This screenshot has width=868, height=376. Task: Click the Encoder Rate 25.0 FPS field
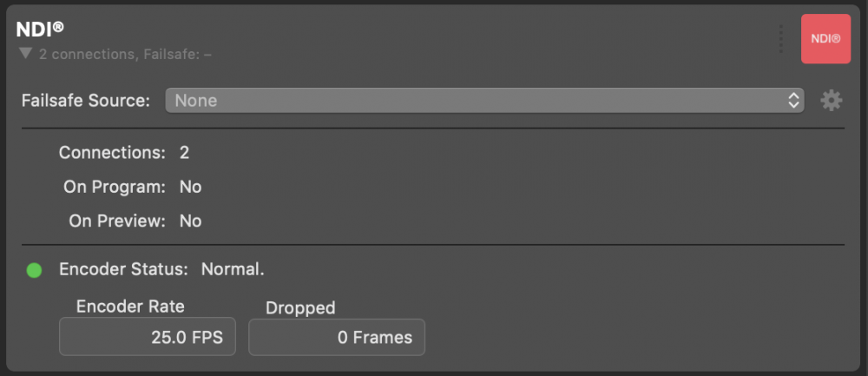pyautogui.click(x=148, y=337)
